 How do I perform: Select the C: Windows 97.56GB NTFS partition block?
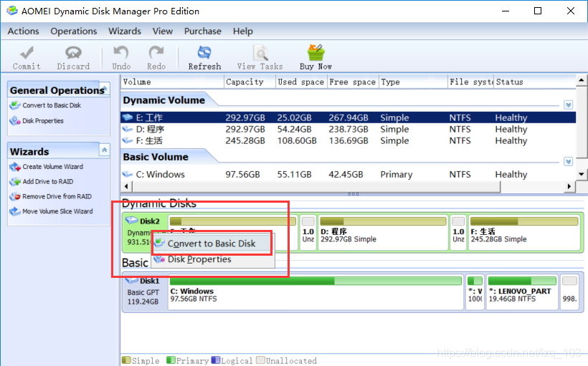click(316, 291)
